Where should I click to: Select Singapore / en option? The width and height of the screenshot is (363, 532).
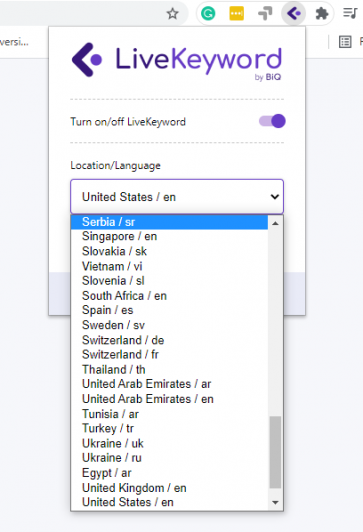[169, 236]
